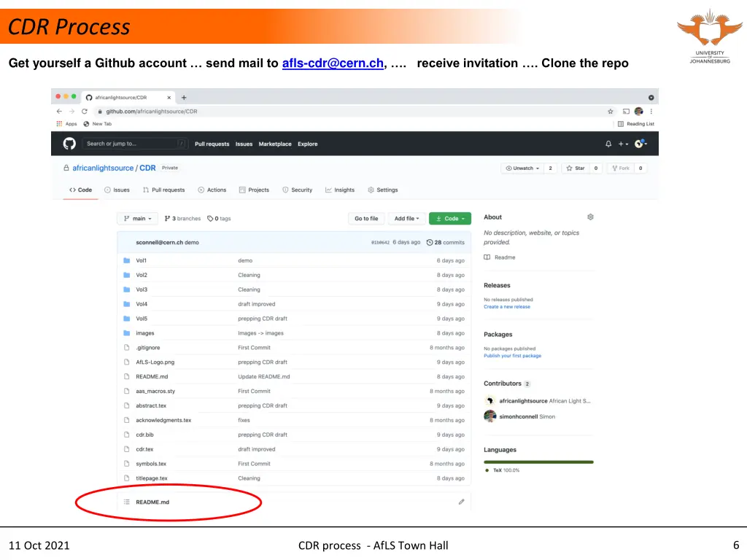Open the GitHub Octocat home logo
The width and height of the screenshot is (747, 560).
tap(69, 144)
